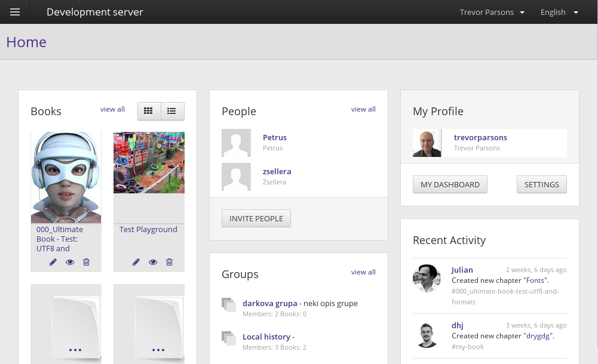Click "2 weeks, 6 days ago" timestamp
The width and height of the screenshot is (598, 364).
536,270
